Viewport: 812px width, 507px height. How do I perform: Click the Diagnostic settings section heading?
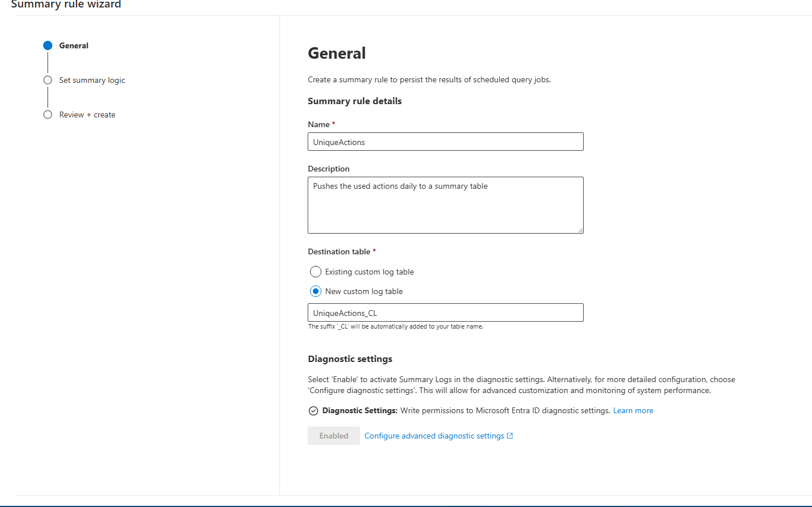[350, 359]
